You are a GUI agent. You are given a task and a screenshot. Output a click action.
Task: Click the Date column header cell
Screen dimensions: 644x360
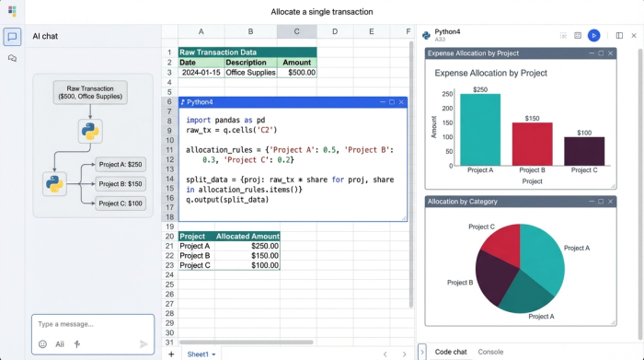201,63
